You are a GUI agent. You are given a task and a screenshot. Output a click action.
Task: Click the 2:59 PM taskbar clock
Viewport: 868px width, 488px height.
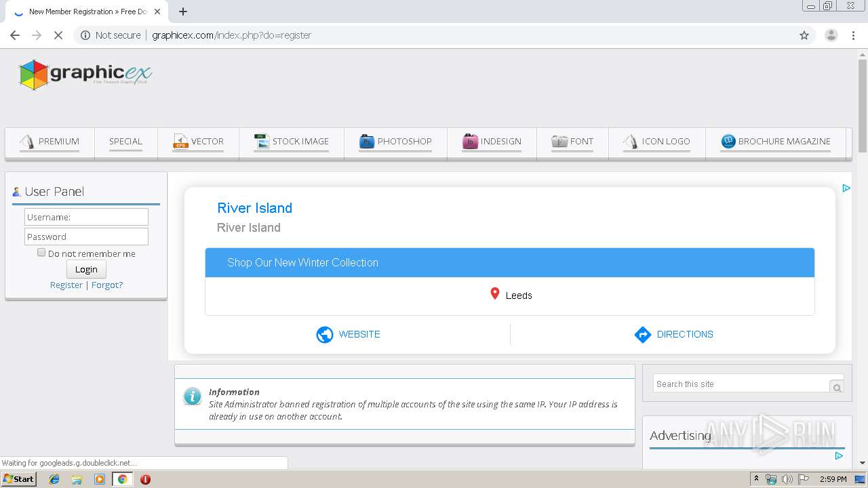tap(833, 479)
